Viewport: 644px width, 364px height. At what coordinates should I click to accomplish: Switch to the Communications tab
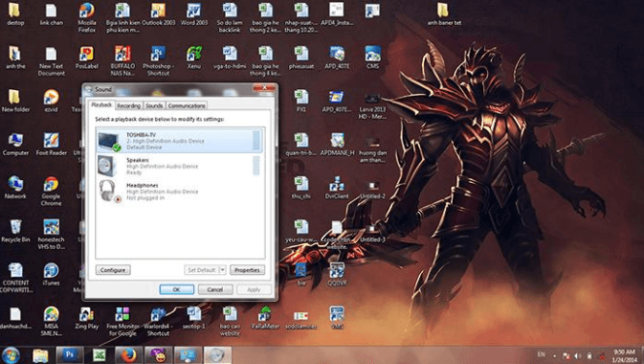(x=187, y=105)
